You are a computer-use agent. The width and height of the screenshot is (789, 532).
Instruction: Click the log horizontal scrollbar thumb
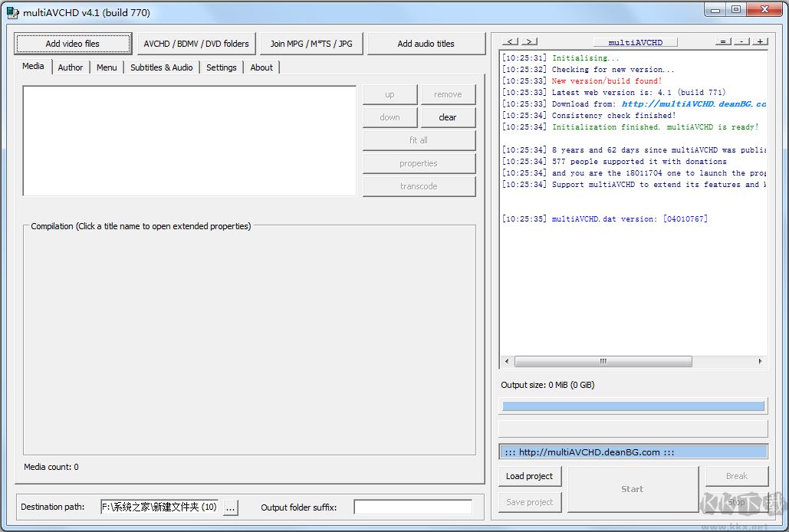[603, 361]
